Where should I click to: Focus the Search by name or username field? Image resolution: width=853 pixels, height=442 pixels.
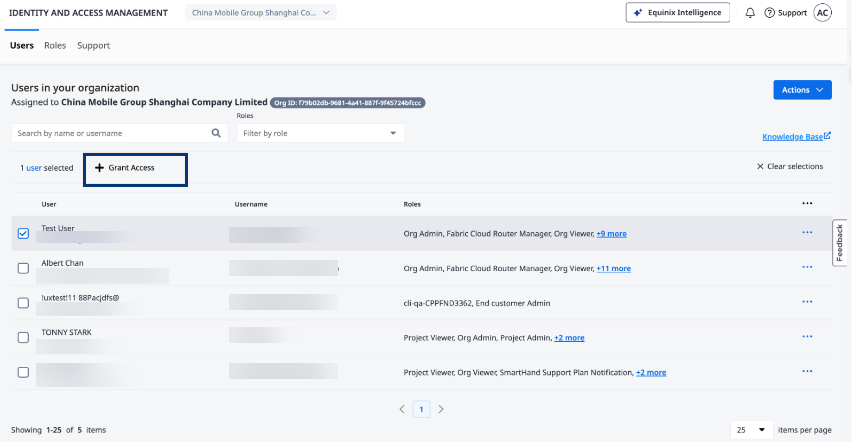(120, 133)
